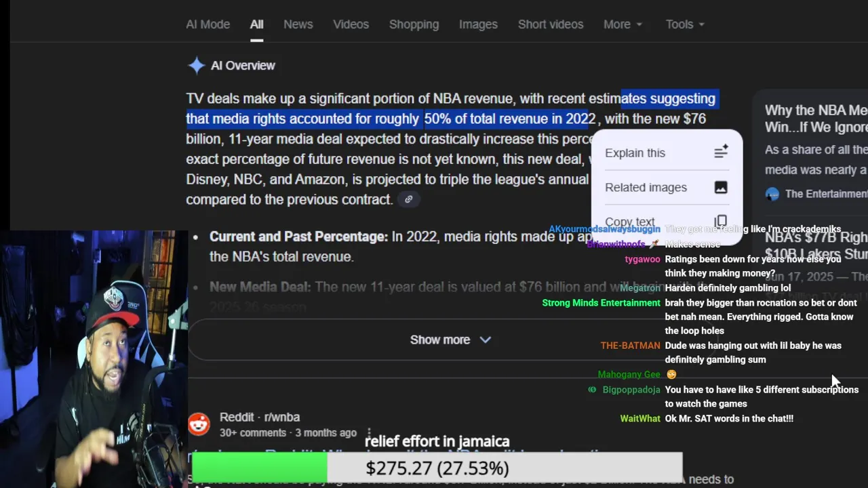The width and height of the screenshot is (868, 488).
Task: Click the green donation progress bar
Action: 259,468
